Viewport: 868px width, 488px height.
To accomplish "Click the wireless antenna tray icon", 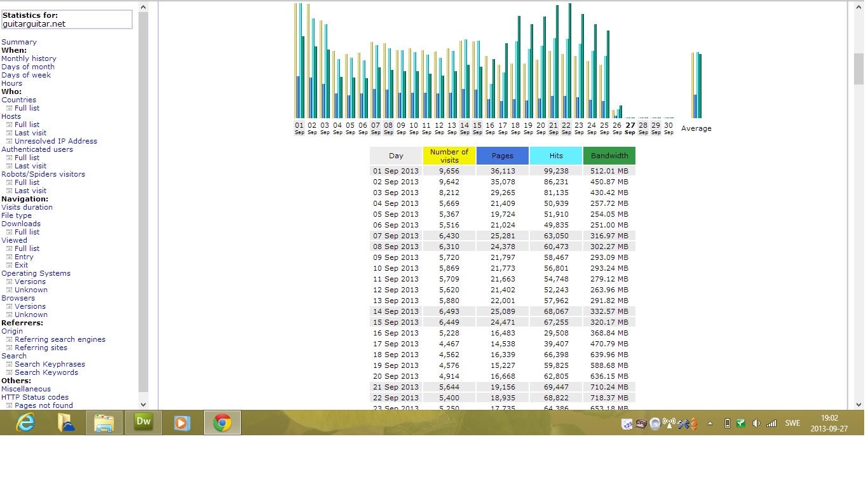I will pyautogui.click(x=668, y=424).
